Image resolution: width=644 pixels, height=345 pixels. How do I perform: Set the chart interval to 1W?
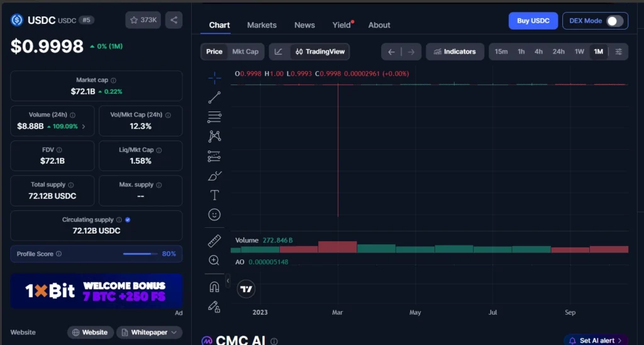(x=579, y=52)
